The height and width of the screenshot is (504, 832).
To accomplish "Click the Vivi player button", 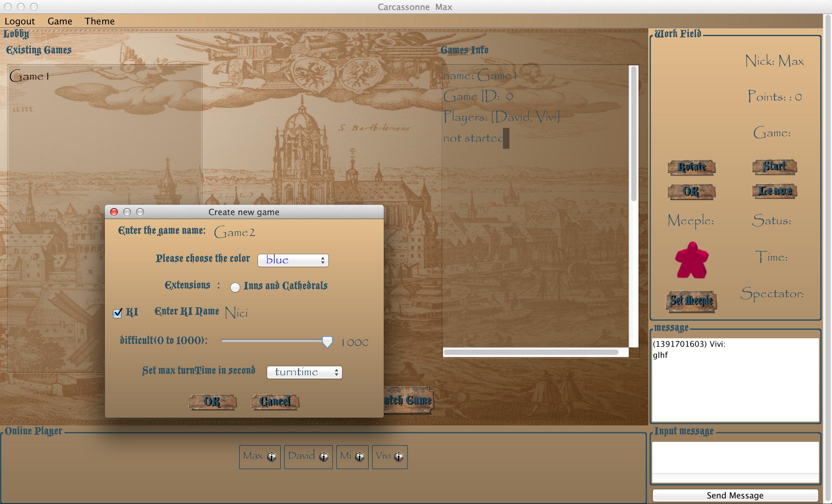I will click(390, 457).
